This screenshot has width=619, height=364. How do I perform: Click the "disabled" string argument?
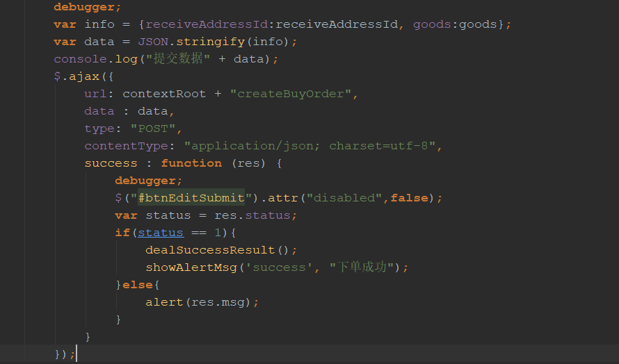point(344,198)
